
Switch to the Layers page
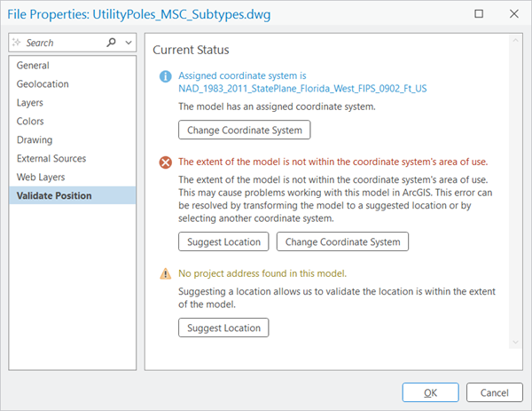click(30, 103)
